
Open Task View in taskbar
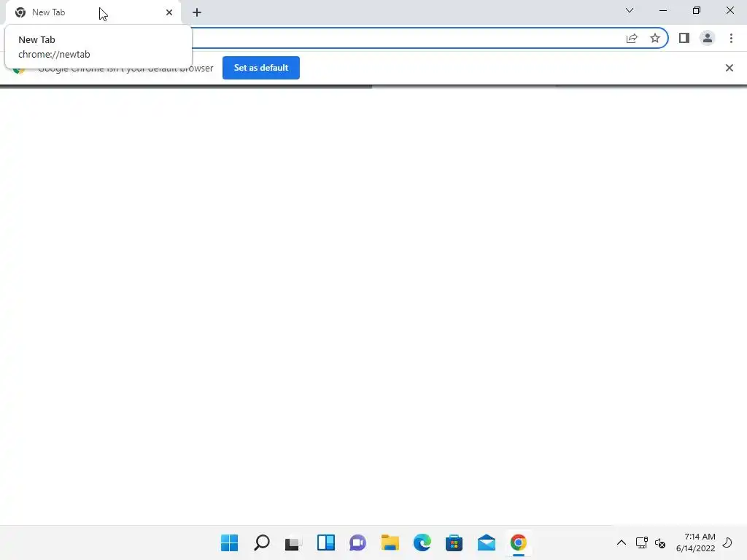[294, 542]
